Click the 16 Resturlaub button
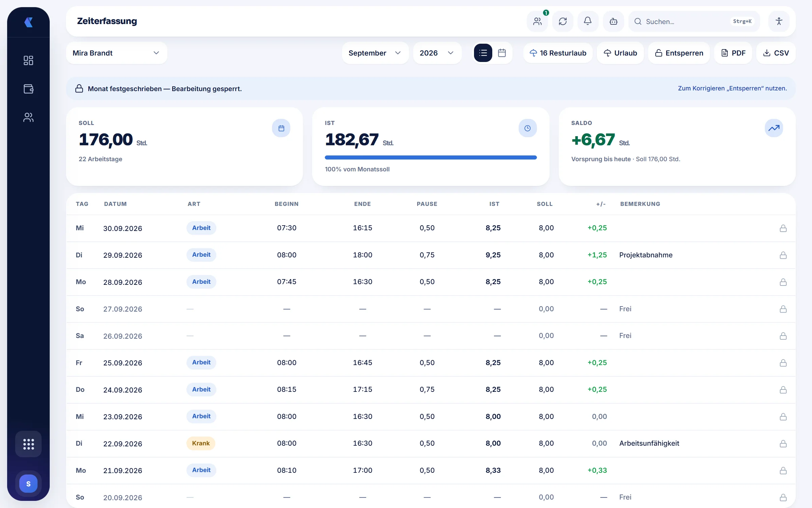This screenshot has width=812, height=508. click(558, 53)
